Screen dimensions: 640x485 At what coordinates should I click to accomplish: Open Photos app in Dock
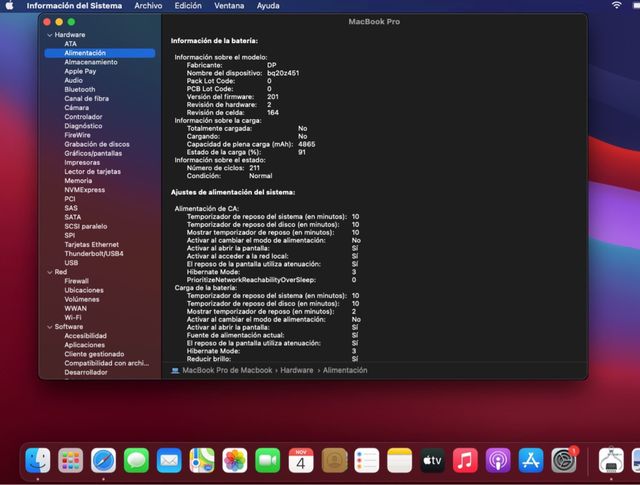pos(235,460)
